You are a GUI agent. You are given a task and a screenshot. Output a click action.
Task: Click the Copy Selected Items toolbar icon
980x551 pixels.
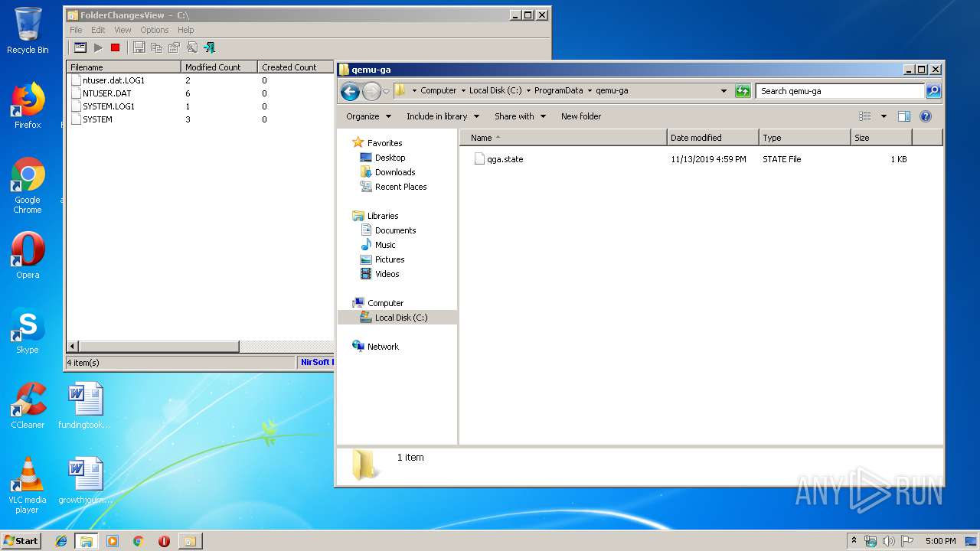(x=156, y=47)
